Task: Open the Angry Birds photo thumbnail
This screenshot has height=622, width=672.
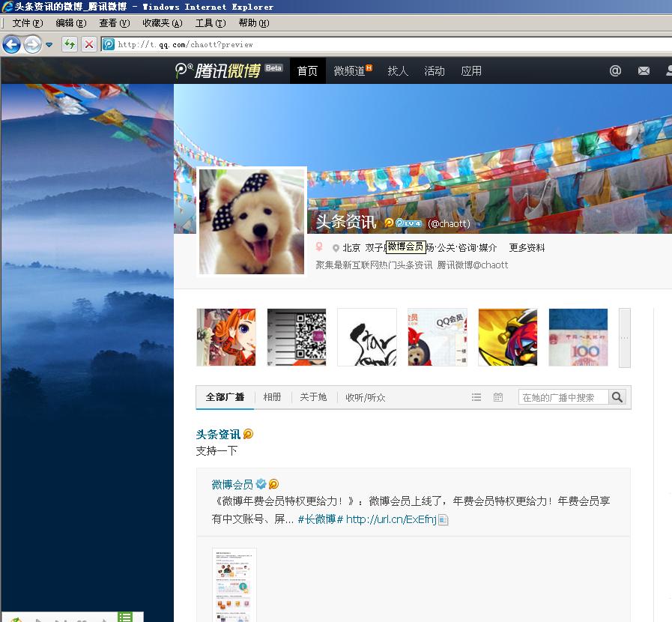Action: tap(507, 337)
